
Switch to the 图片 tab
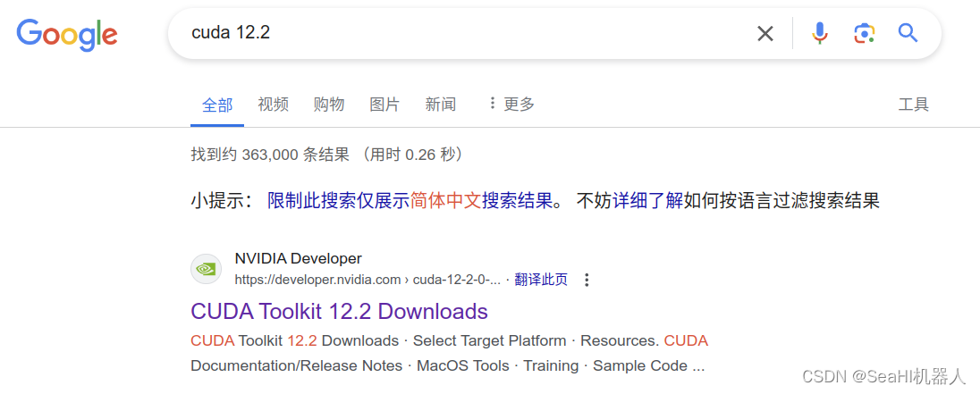384,105
